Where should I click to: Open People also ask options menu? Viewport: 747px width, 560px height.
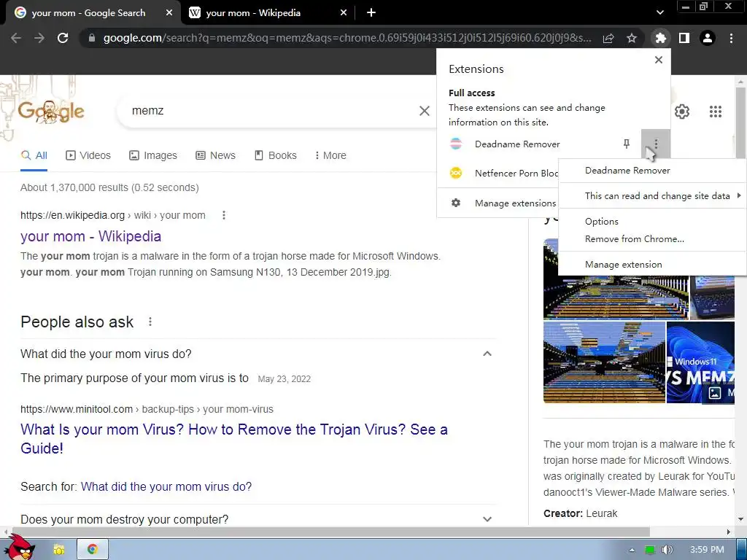pos(150,322)
